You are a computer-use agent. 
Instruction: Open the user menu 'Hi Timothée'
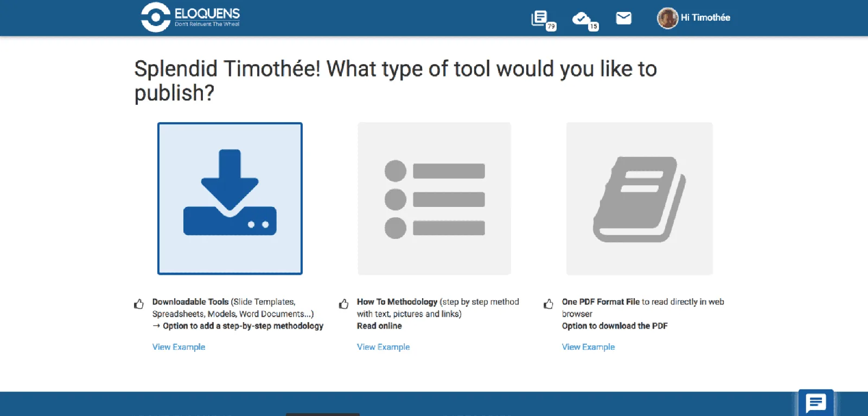tap(705, 17)
